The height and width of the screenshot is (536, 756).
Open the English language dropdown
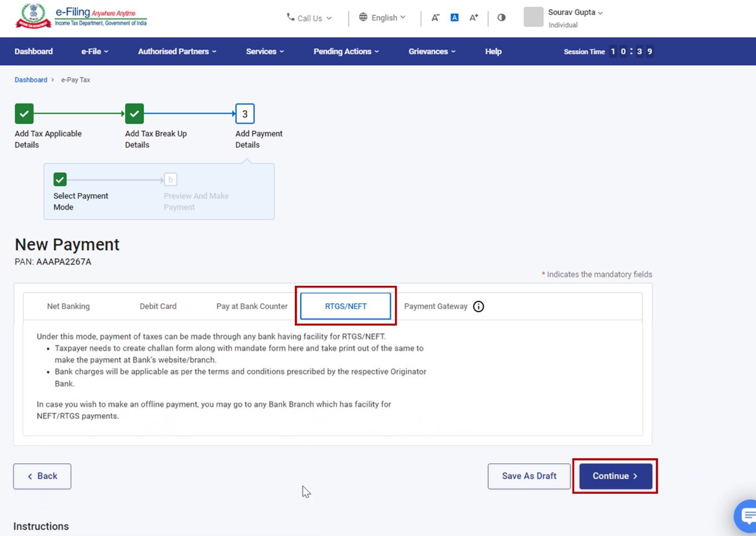383,17
